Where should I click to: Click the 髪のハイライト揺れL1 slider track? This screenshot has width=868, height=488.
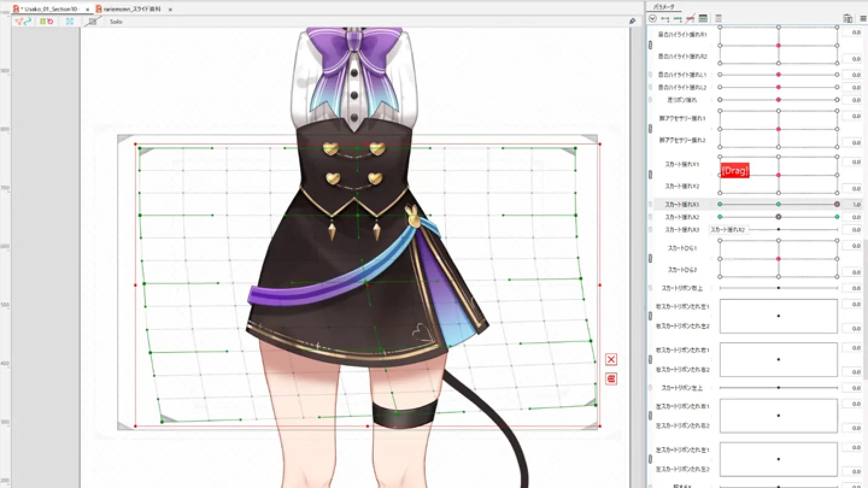point(778,75)
